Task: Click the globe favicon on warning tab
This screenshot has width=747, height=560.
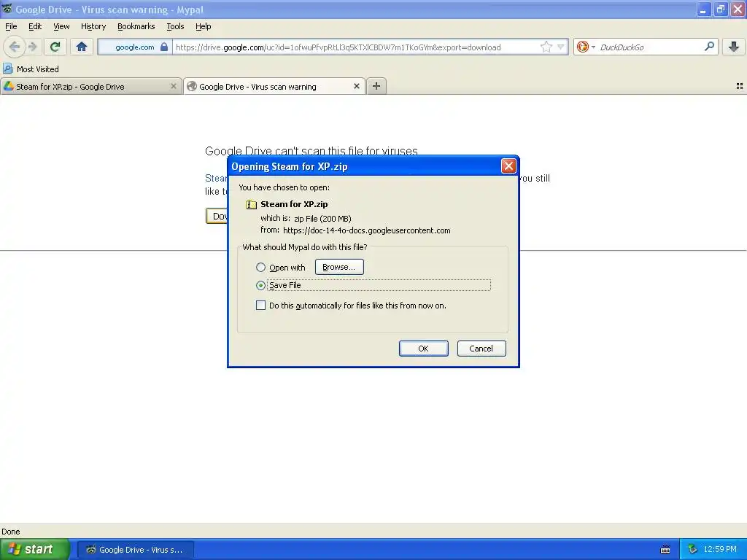Action: tap(192, 86)
